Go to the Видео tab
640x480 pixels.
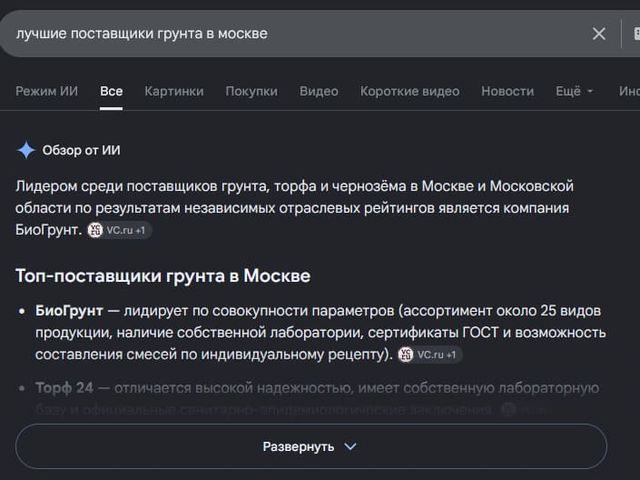coord(319,91)
